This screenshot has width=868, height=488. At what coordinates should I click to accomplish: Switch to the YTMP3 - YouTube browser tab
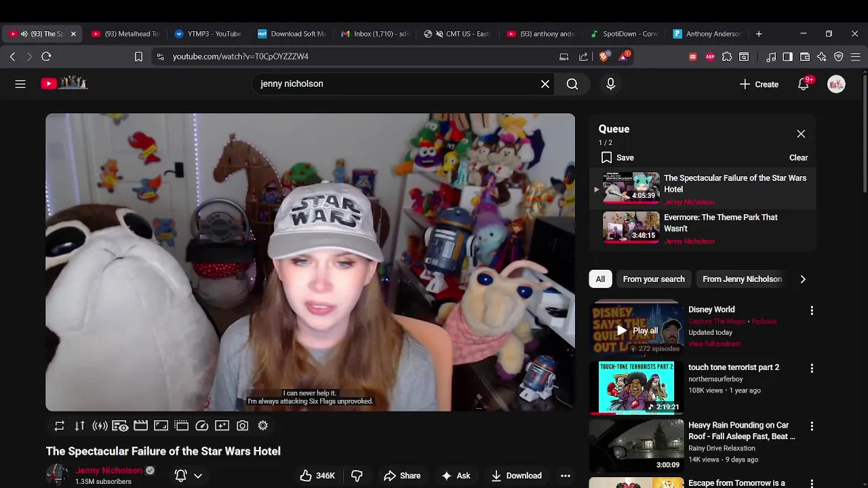tap(208, 34)
